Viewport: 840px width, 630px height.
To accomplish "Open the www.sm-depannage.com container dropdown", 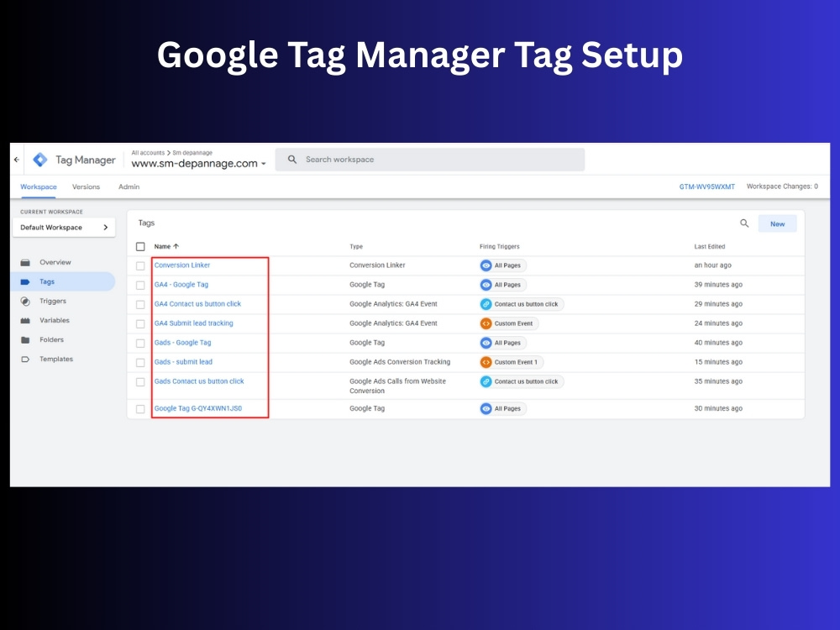I will tap(199, 164).
